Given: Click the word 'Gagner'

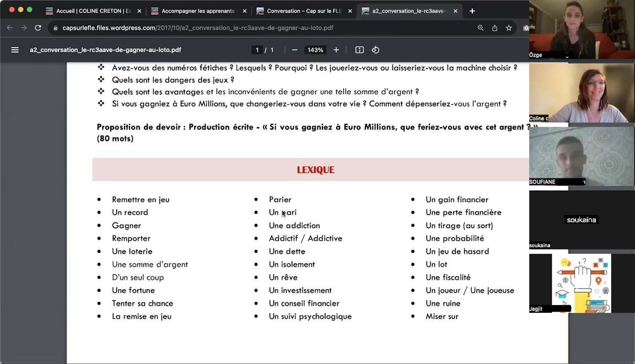Looking at the screenshot, I should click(126, 226).
